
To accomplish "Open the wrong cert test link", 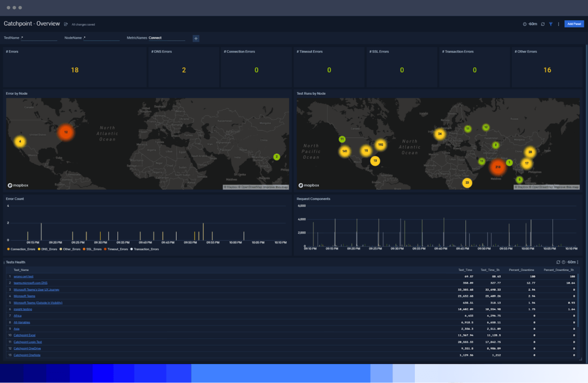I will point(23,276).
